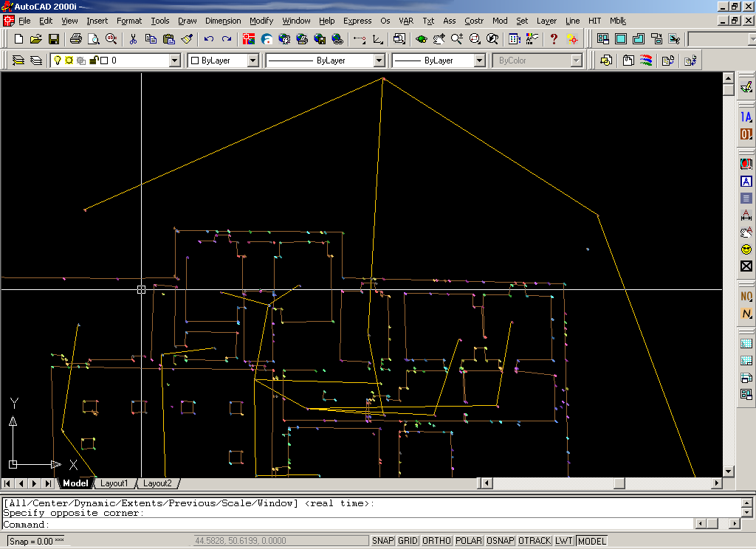Activate Zoom Realtime magnifier icon
Screen dimensions: 756x549
tap(456, 39)
